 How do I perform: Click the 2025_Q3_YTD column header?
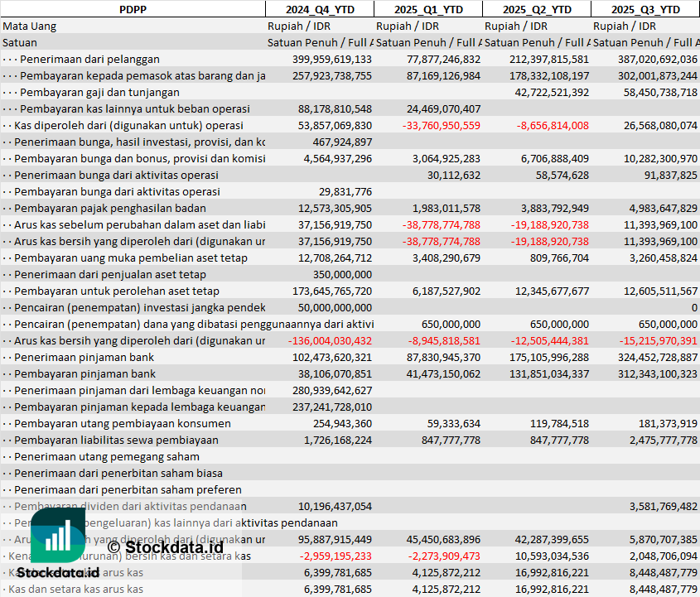click(x=645, y=9)
